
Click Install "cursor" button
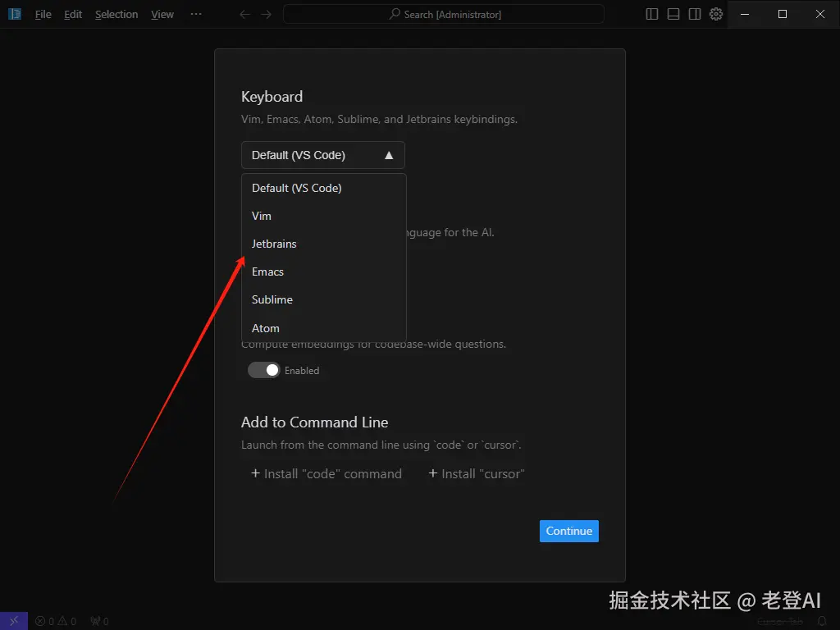tap(477, 473)
